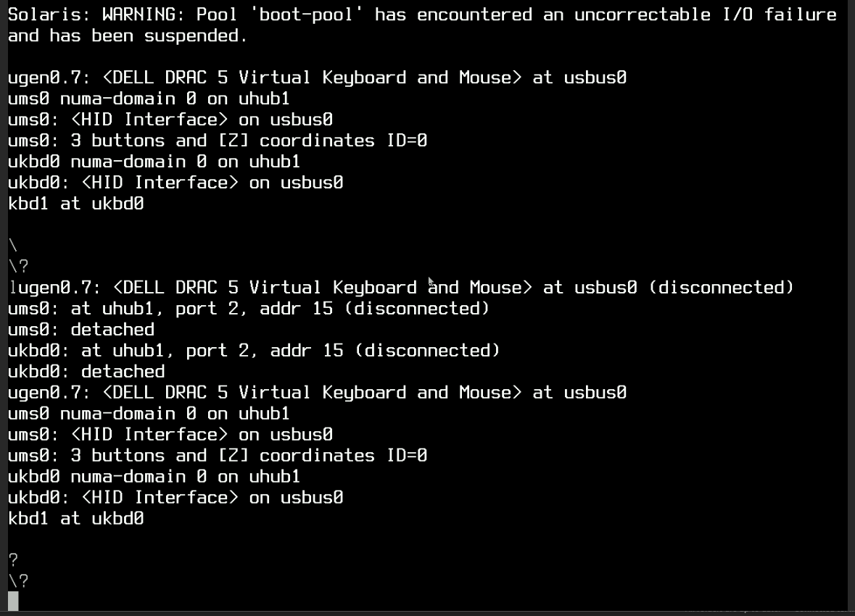The image size is (855, 616).
Task: Click the second 'ums0: 3 buttons and [Z] coordinates' line
Action: tap(218, 455)
